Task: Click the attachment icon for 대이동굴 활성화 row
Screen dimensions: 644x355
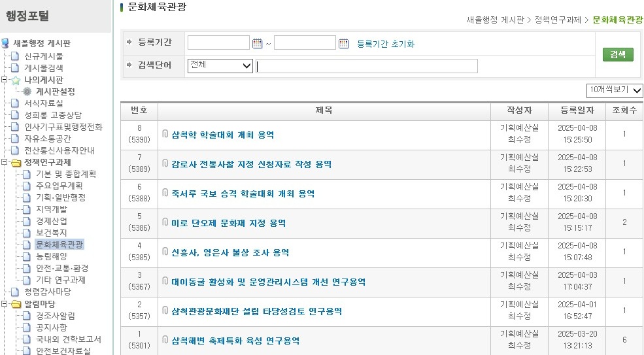Action: point(165,281)
